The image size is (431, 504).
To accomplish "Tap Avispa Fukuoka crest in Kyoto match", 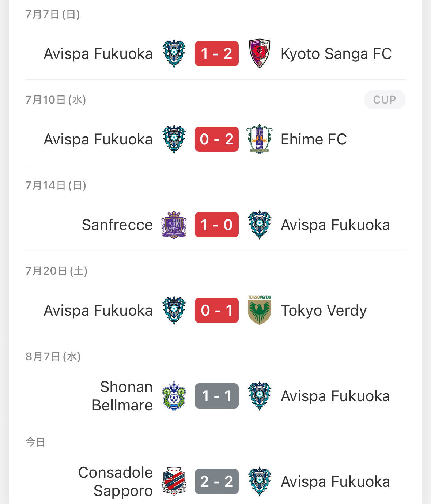I will (x=174, y=54).
